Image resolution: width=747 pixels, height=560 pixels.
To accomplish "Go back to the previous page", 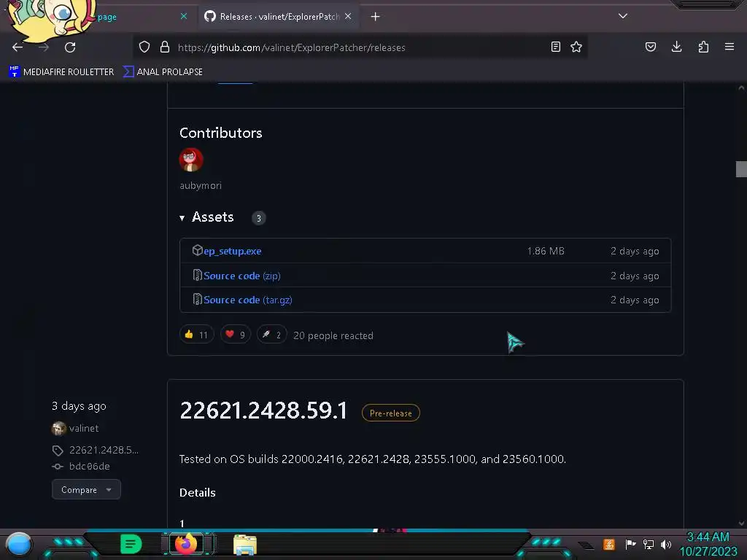I will [18, 47].
